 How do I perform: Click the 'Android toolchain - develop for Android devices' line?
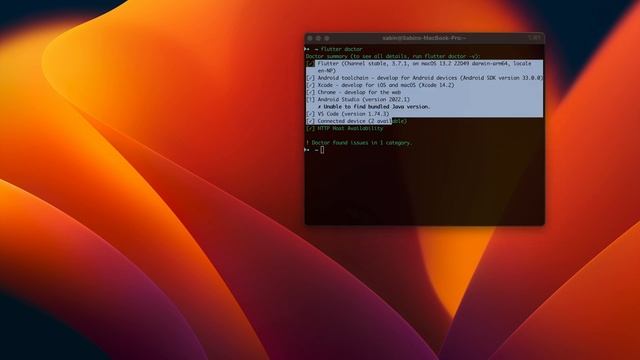[x=425, y=78]
